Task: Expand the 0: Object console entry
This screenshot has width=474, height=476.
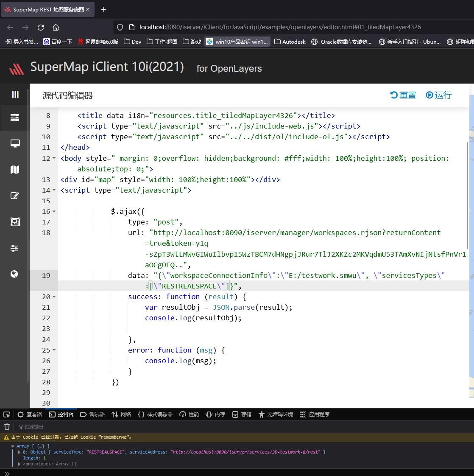Action: [20, 452]
